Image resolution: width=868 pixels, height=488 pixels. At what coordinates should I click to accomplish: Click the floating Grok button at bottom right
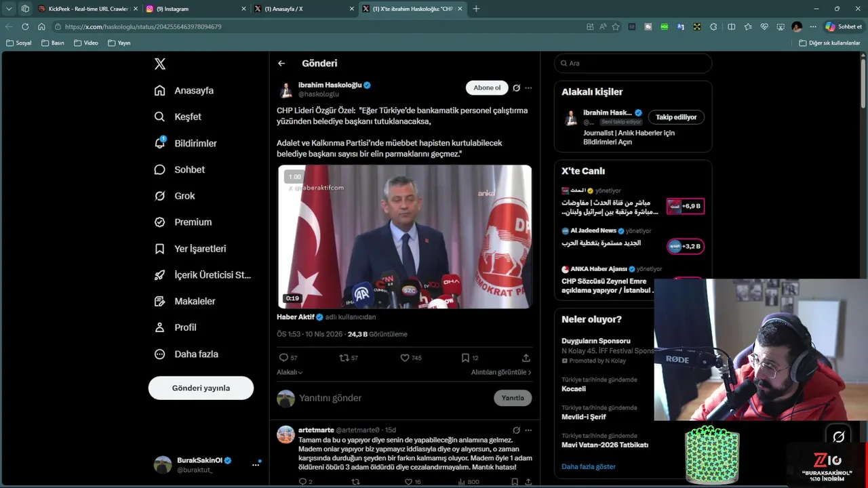pyautogui.click(x=838, y=437)
